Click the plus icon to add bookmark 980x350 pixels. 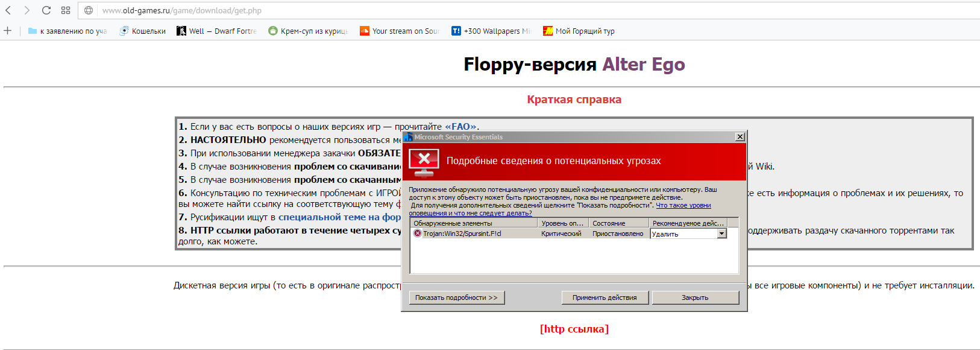pos(8,30)
